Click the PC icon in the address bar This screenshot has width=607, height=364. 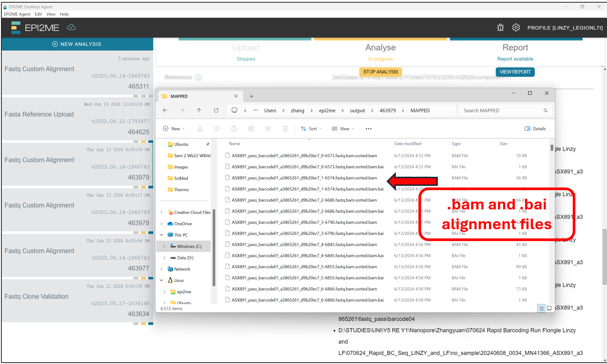coord(235,111)
